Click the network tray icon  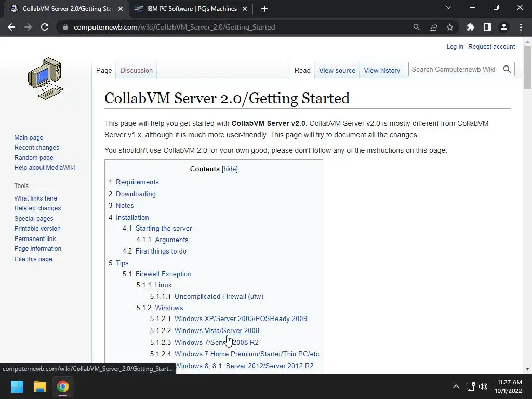point(470,387)
